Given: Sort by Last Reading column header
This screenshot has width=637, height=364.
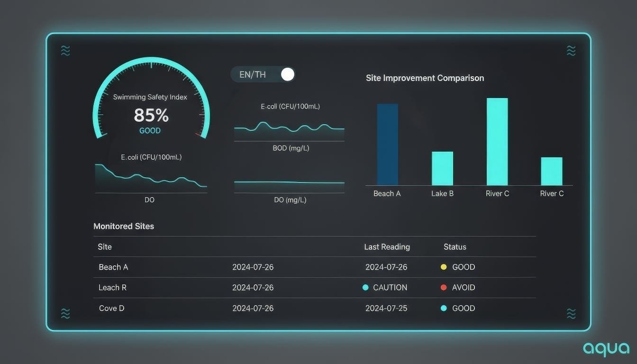Looking at the screenshot, I should coord(387,247).
